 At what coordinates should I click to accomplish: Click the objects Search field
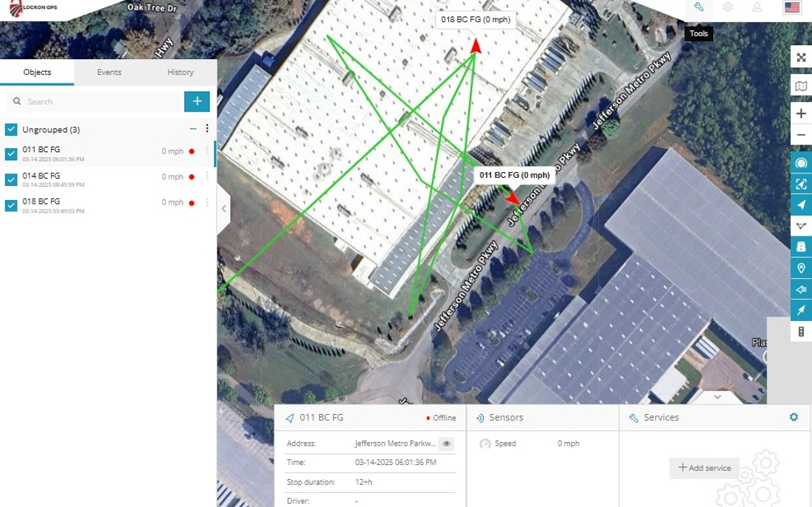click(x=95, y=102)
